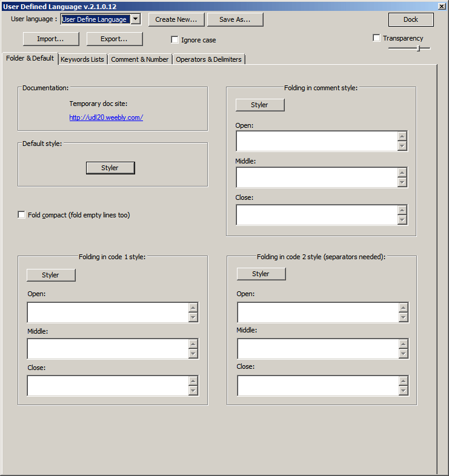Viewport: 449px width, 476px height.
Task: Open the Comment & Number tab
Action: click(140, 59)
